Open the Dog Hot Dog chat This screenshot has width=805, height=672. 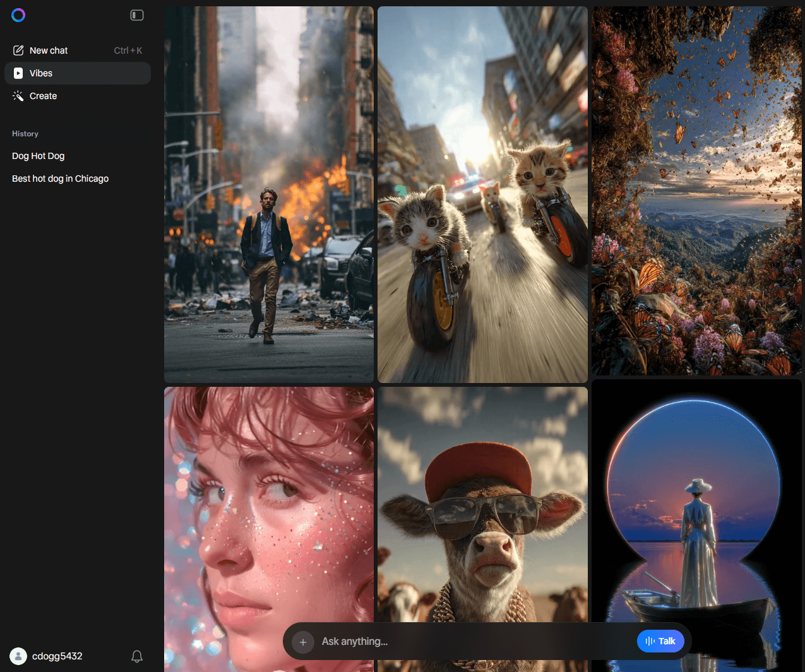point(39,156)
